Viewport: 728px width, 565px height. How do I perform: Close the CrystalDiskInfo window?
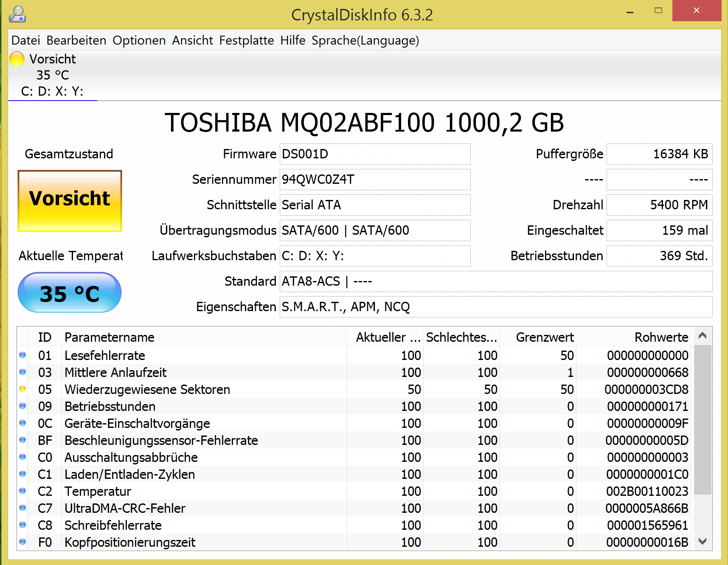tap(697, 11)
